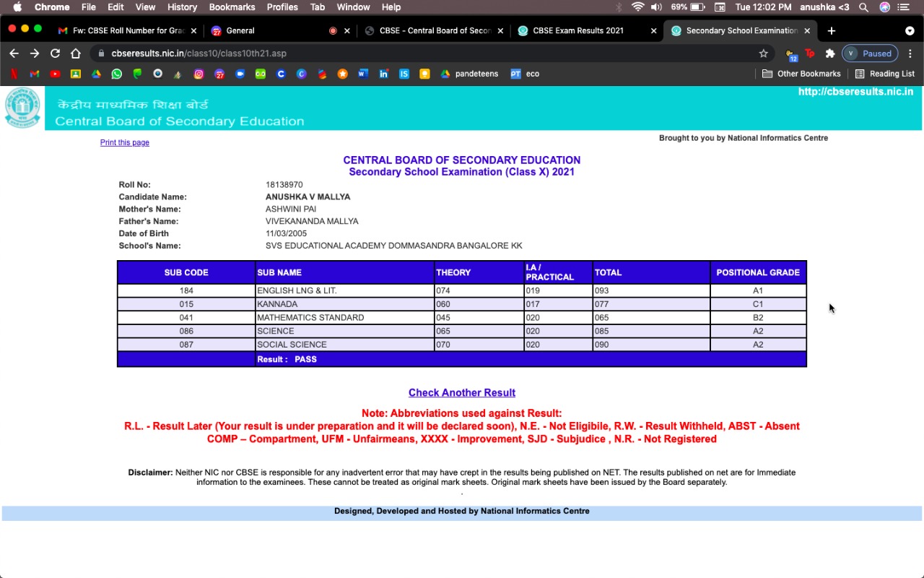Screen dimensions: 924x578
Task: Click the Check Another Result link
Action: click(x=462, y=393)
